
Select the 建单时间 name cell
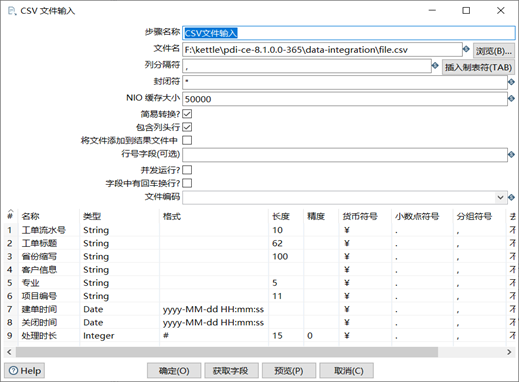(49, 309)
